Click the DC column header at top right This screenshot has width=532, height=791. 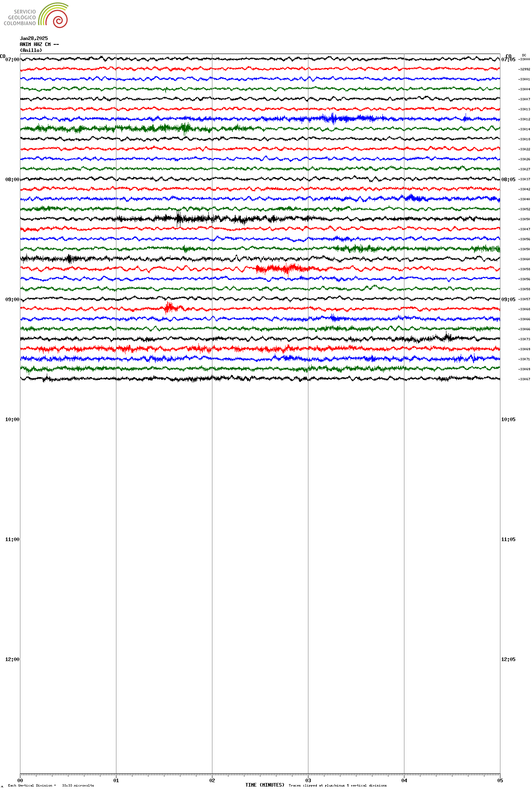524,55
